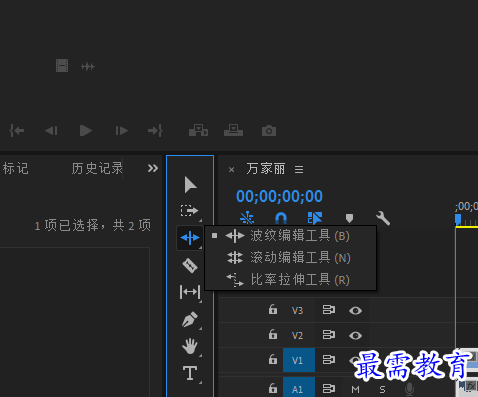Click '1 项已选择，共 2 项' status text

93,226
